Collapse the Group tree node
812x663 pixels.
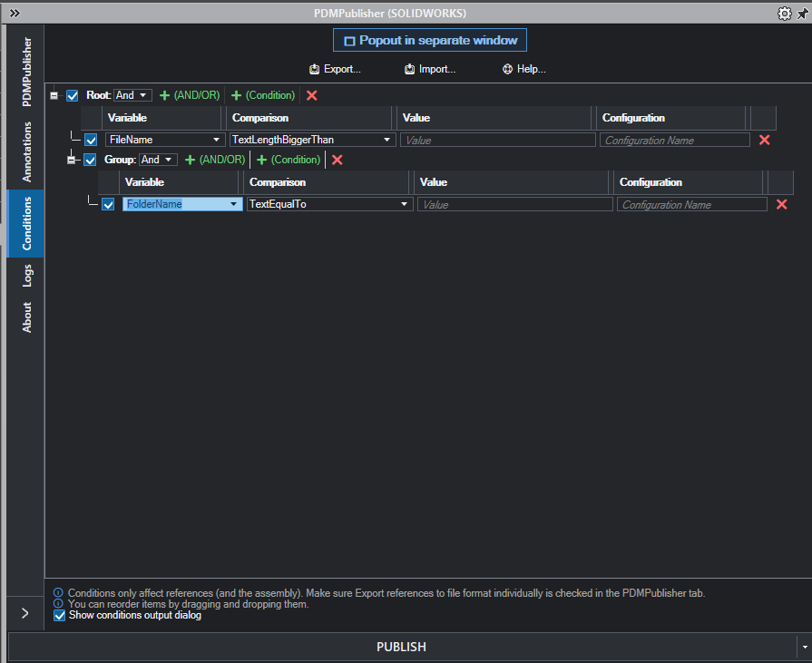coord(71,160)
